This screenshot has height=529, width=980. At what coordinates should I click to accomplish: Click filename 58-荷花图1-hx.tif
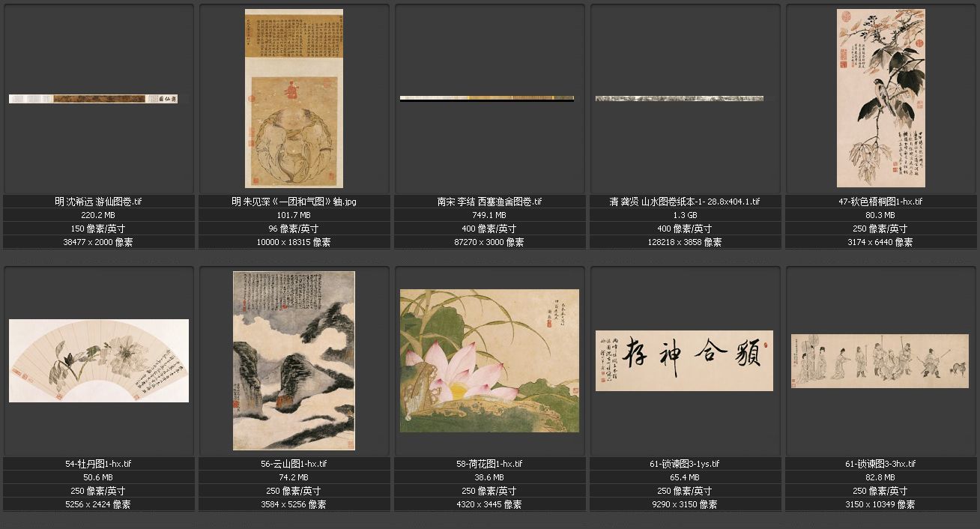489,464
